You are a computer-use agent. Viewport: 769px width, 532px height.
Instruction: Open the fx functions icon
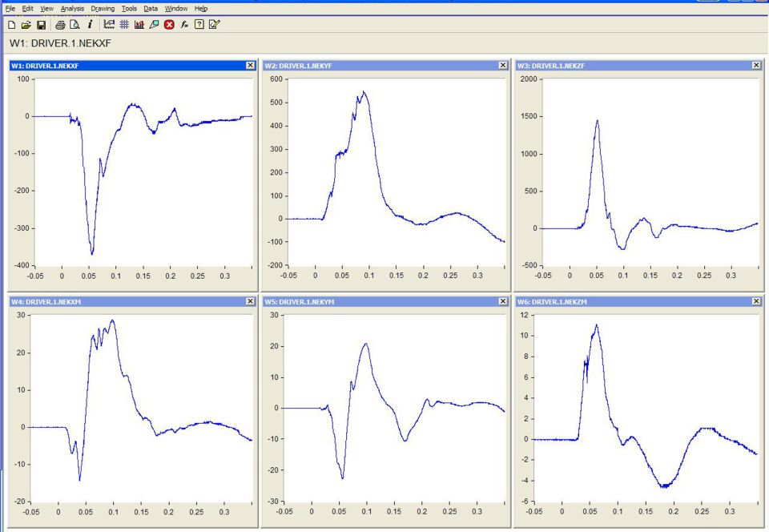[x=184, y=25]
